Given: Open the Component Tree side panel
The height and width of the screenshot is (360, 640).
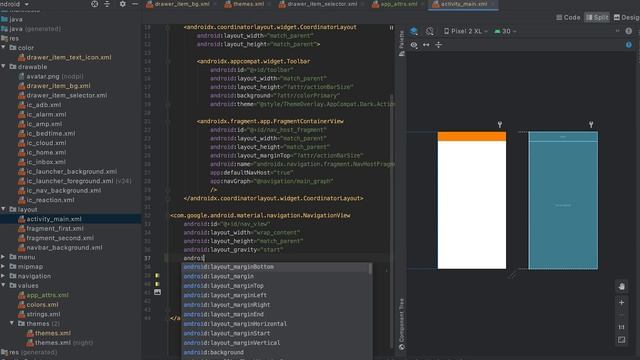Looking at the screenshot, I should pyautogui.click(x=402, y=324).
